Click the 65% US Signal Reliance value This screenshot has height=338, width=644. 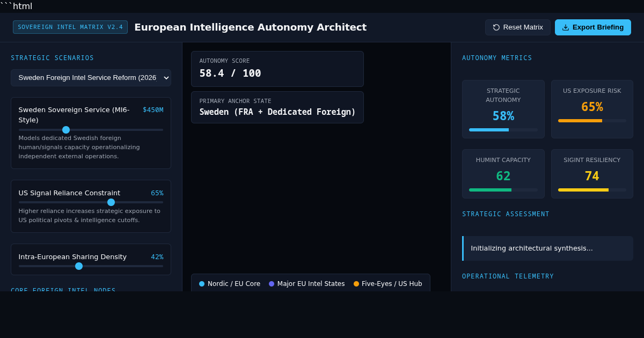point(157,193)
